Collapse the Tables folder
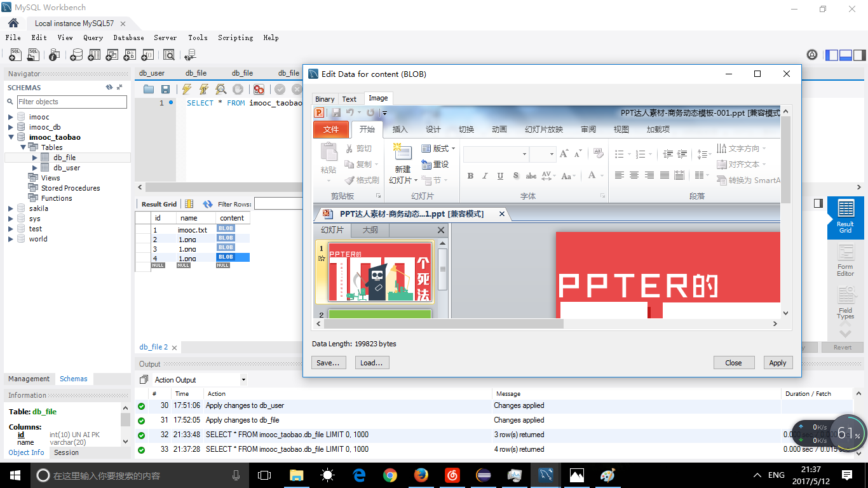The image size is (868, 488). [23, 147]
